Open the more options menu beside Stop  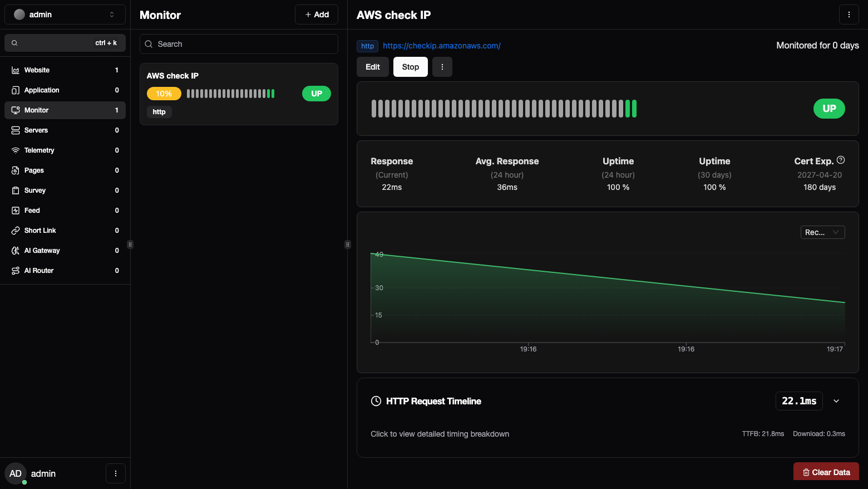pyautogui.click(x=442, y=67)
